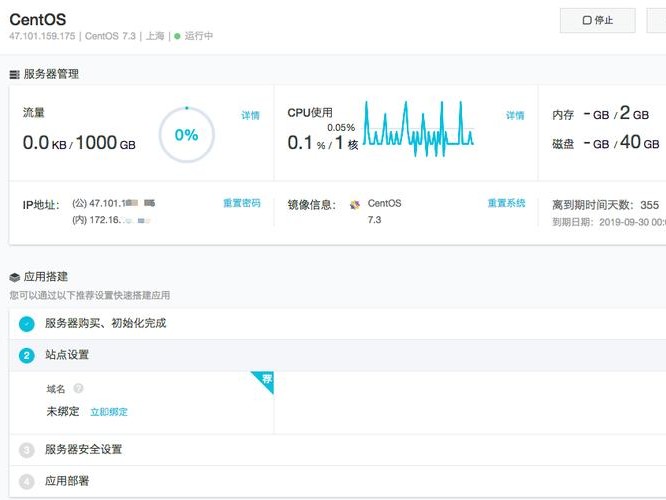
Task: Click header IP 47.101.159.175 text
Action: (x=42, y=36)
